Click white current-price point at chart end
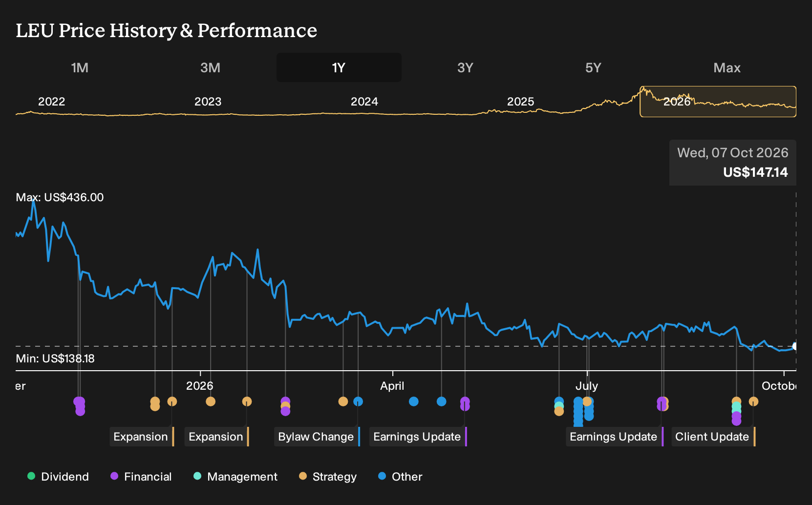 [795, 346]
